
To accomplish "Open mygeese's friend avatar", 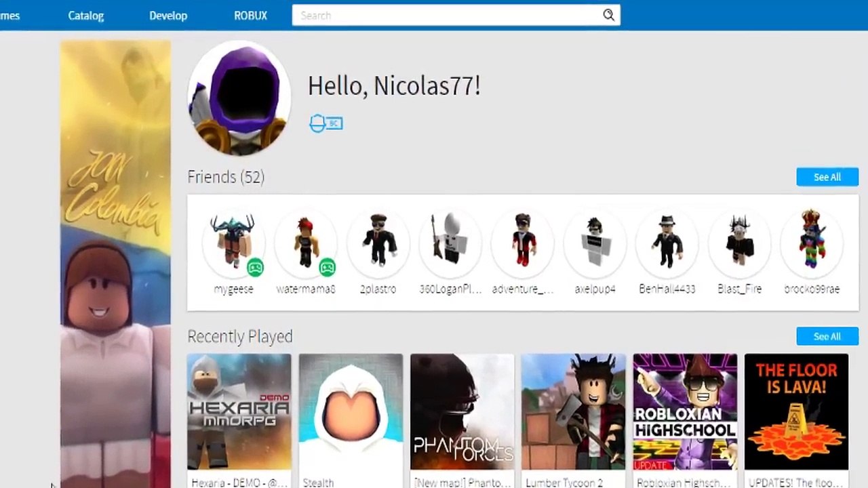I will tap(233, 242).
